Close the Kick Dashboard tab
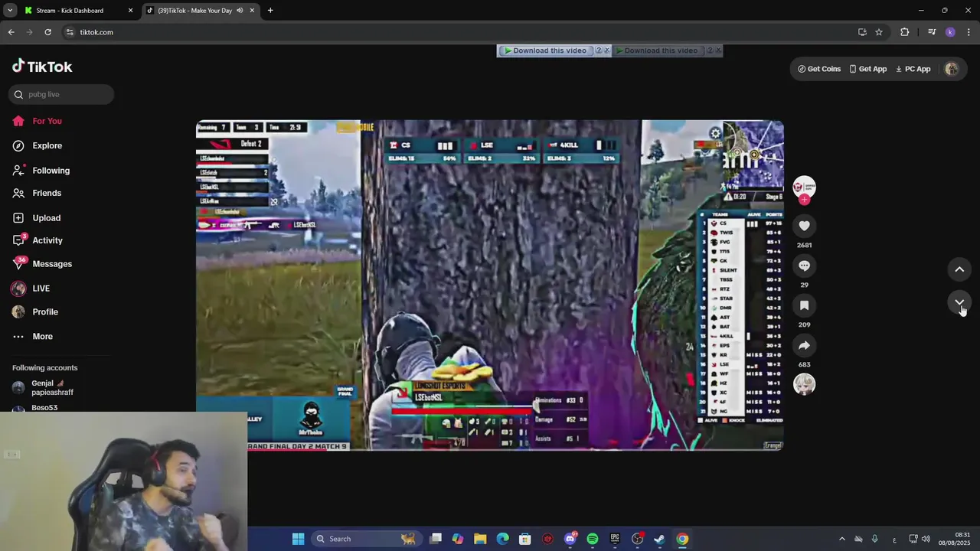 pos(130,11)
